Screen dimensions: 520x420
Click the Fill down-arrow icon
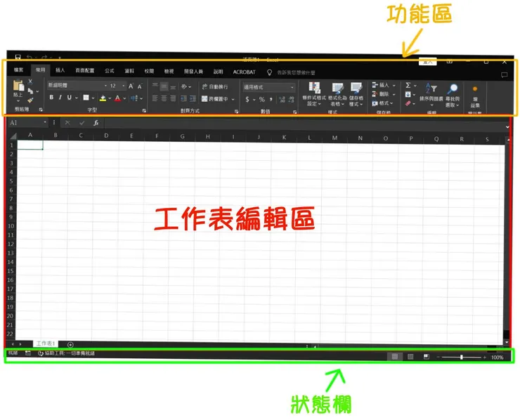(x=408, y=95)
